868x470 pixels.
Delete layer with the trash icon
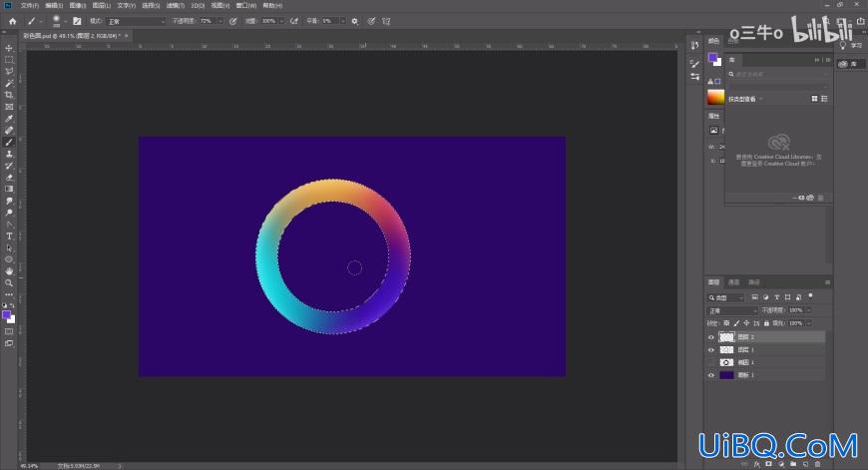818,464
